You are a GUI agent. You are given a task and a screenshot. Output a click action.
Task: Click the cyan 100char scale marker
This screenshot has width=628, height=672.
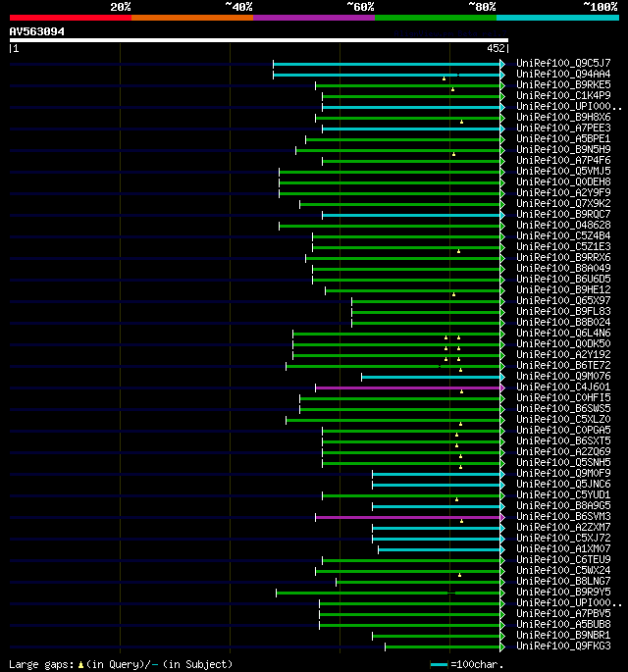(439, 665)
